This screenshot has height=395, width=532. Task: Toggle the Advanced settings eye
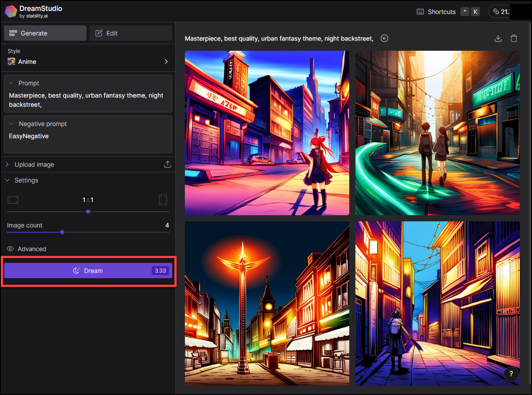[10, 249]
